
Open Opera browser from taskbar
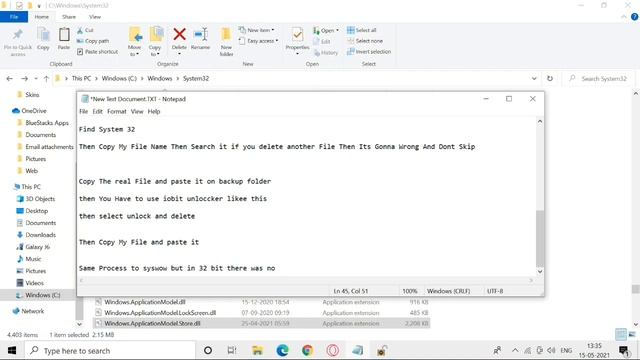tap(333, 350)
